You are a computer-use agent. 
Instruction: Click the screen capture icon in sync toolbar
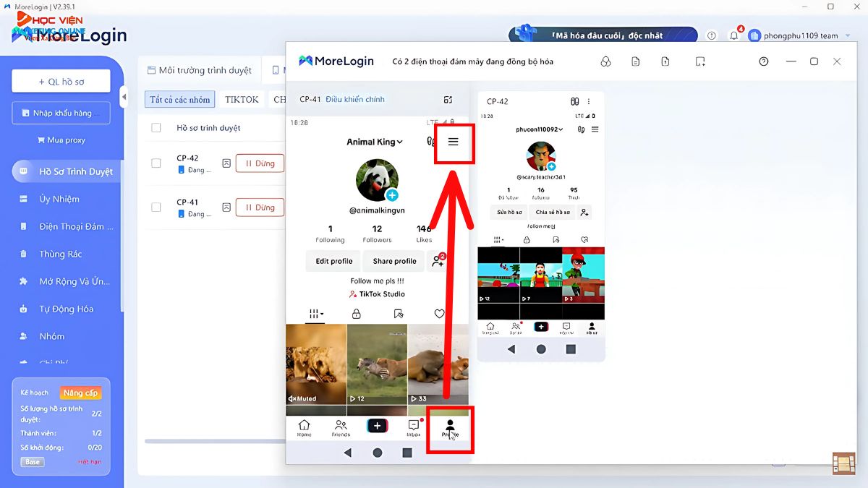coord(699,61)
